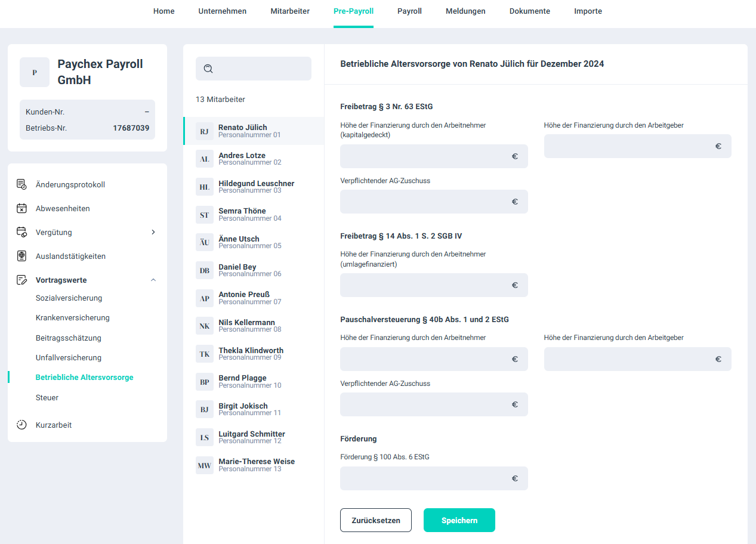Open Kurzarbeit via its clock icon
The image size is (756, 544).
[21, 425]
